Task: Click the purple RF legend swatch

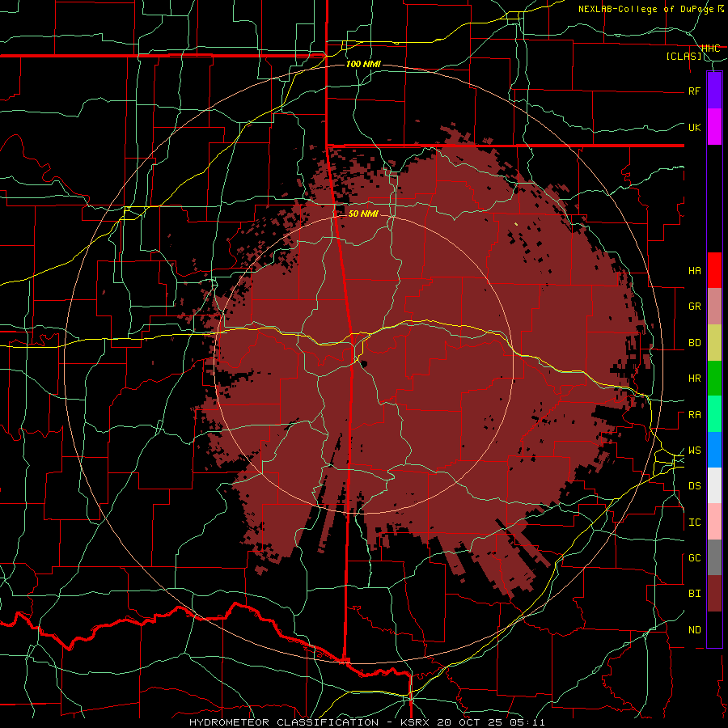Action: [714, 91]
